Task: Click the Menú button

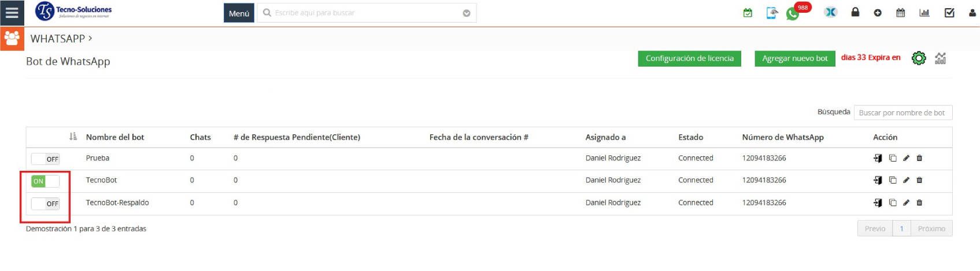Action: (x=239, y=13)
